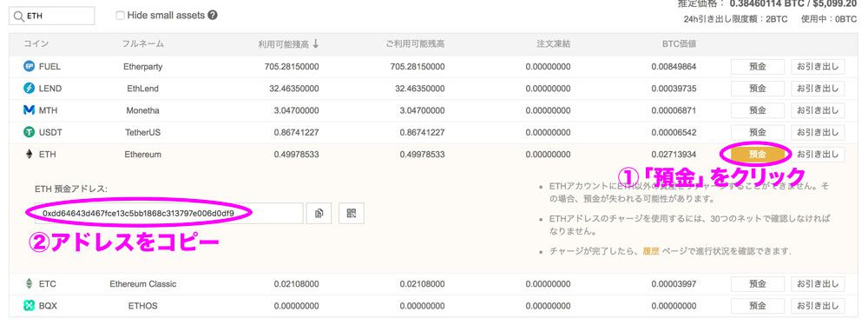Click BTC value 0.02713934 in ETH row
868x325 pixels.
(674, 155)
